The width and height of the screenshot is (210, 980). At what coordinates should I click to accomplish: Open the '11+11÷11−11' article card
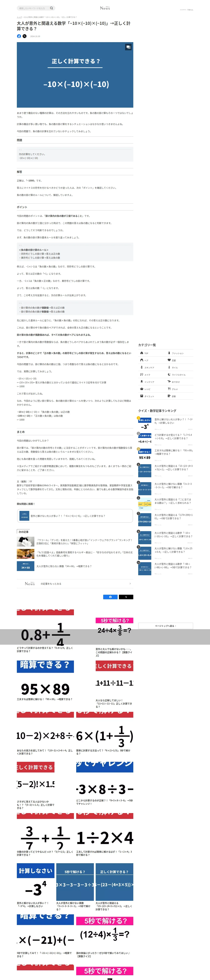[114, 684]
